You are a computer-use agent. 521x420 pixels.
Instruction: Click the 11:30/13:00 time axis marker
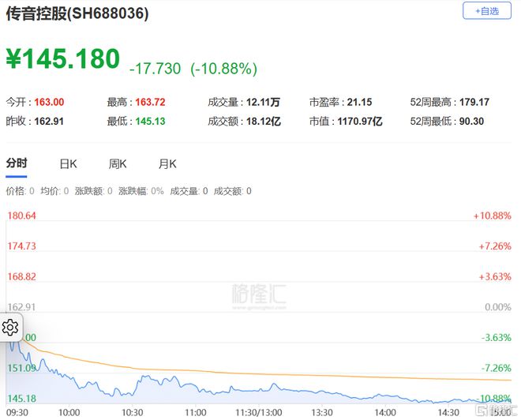pos(259,413)
